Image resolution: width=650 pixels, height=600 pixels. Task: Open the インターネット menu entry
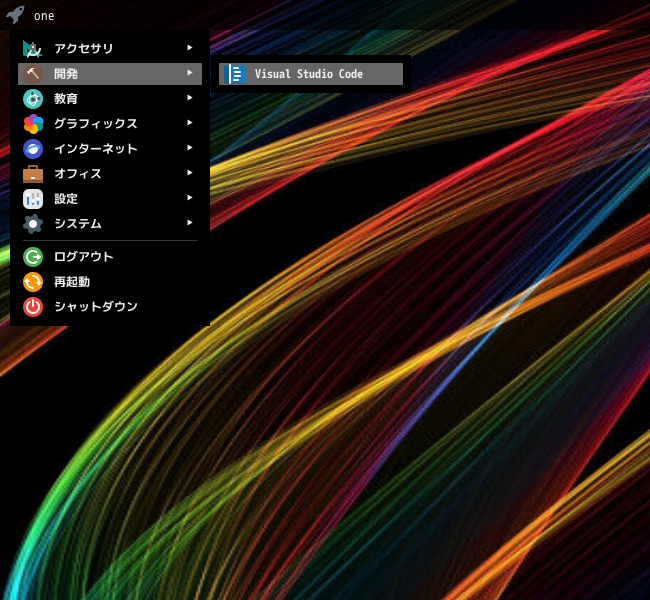pos(110,149)
